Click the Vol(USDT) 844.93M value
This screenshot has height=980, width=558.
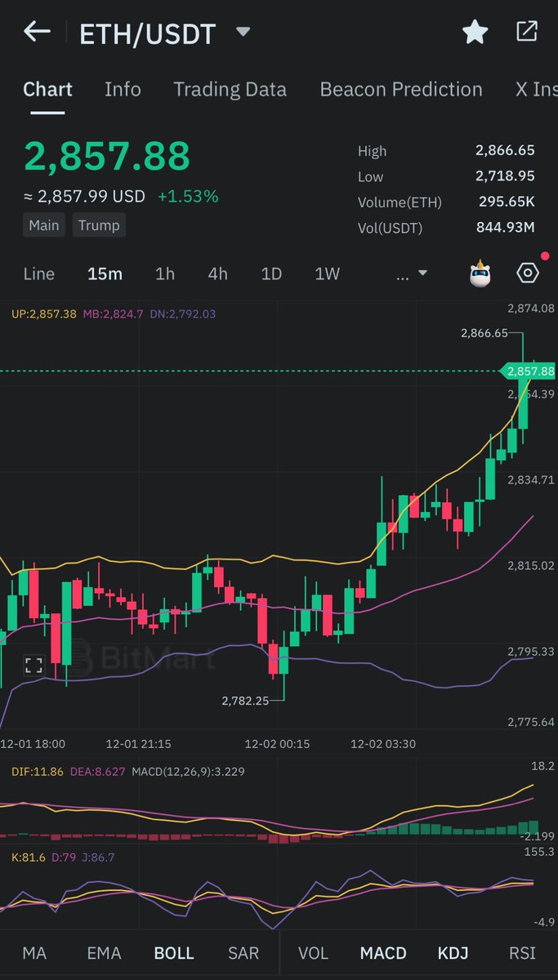[x=506, y=227]
